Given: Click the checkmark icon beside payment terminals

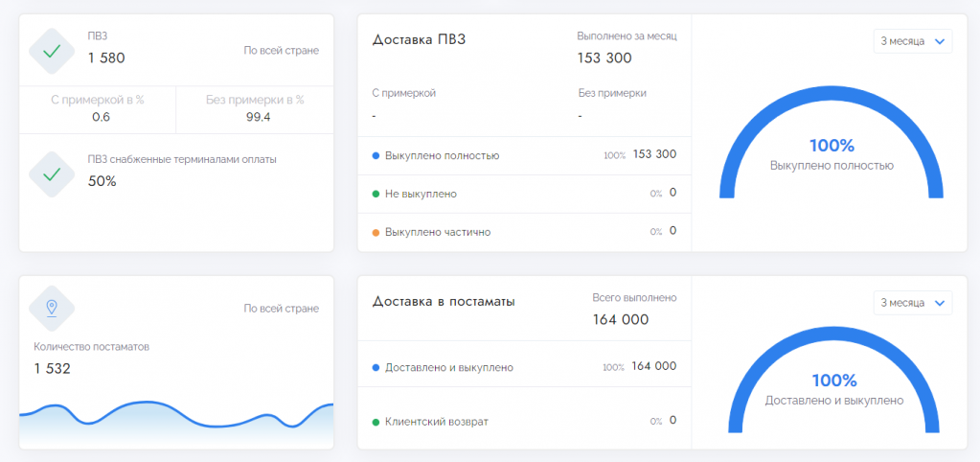Looking at the screenshot, I should pos(52,173).
